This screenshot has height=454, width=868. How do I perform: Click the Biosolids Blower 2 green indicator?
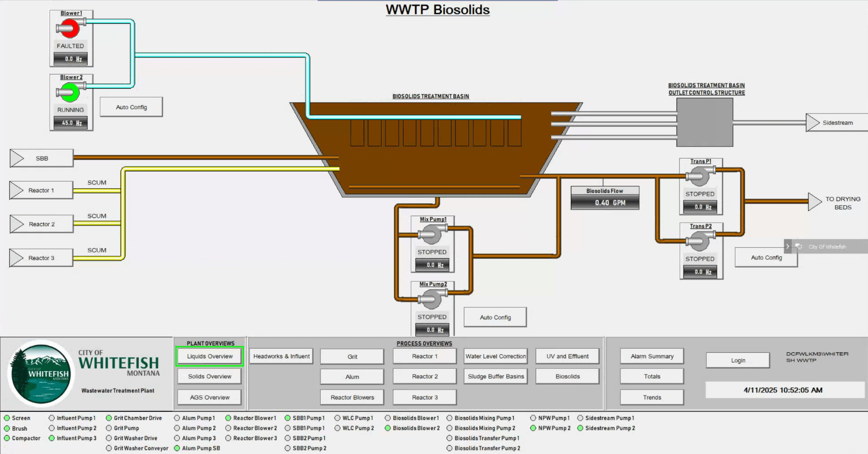tap(388, 428)
